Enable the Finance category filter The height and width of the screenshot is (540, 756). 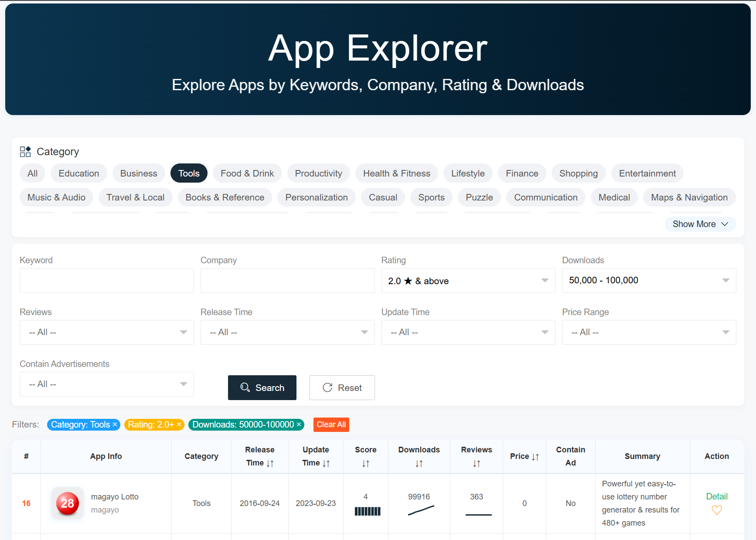[521, 173]
